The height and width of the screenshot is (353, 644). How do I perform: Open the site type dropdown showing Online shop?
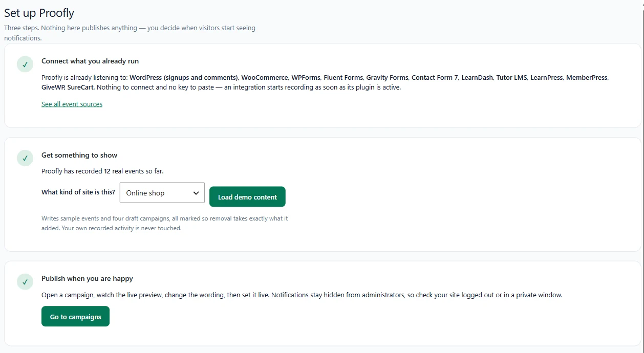pos(162,193)
